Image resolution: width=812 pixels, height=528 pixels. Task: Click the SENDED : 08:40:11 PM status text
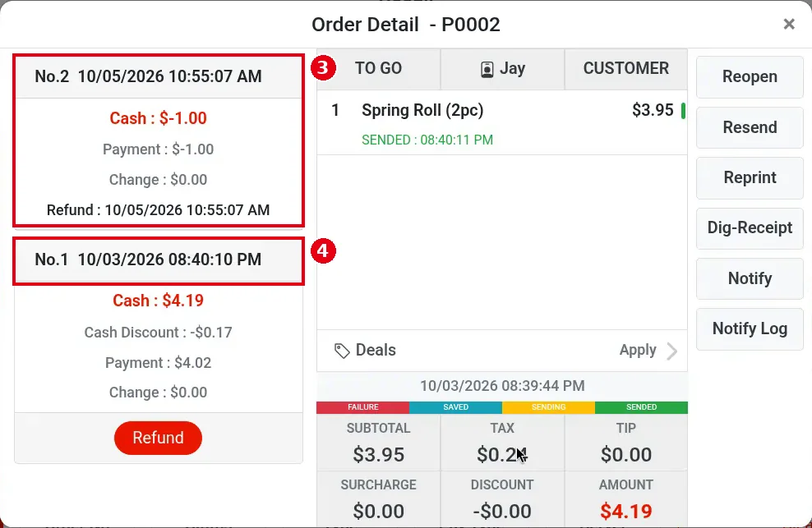point(427,140)
